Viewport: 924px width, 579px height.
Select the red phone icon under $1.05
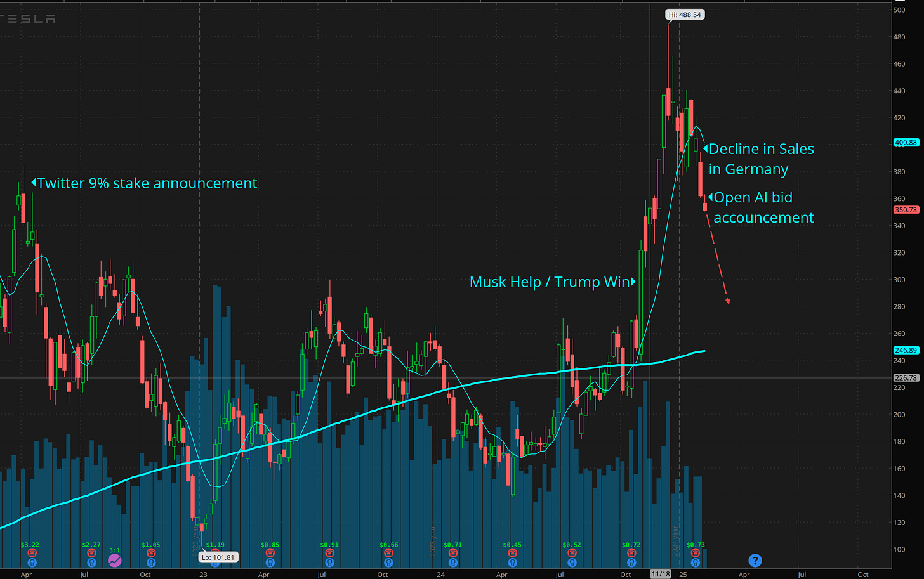[151, 553]
